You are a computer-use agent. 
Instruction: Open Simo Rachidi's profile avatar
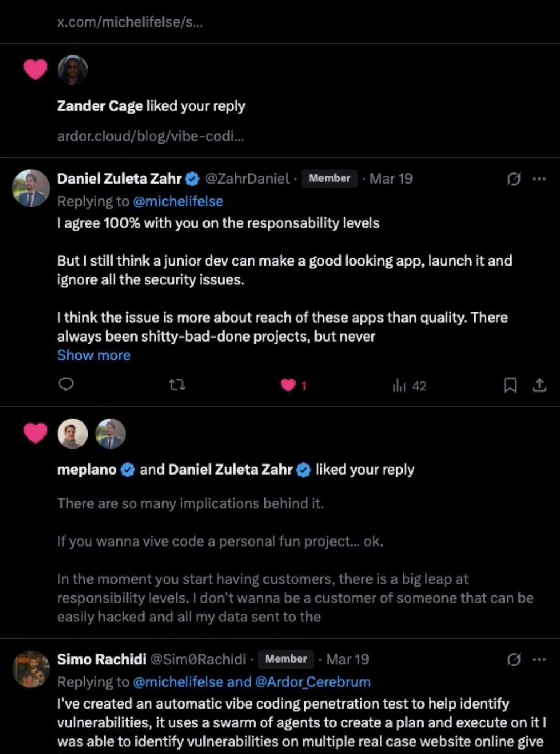pyautogui.click(x=31, y=669)
